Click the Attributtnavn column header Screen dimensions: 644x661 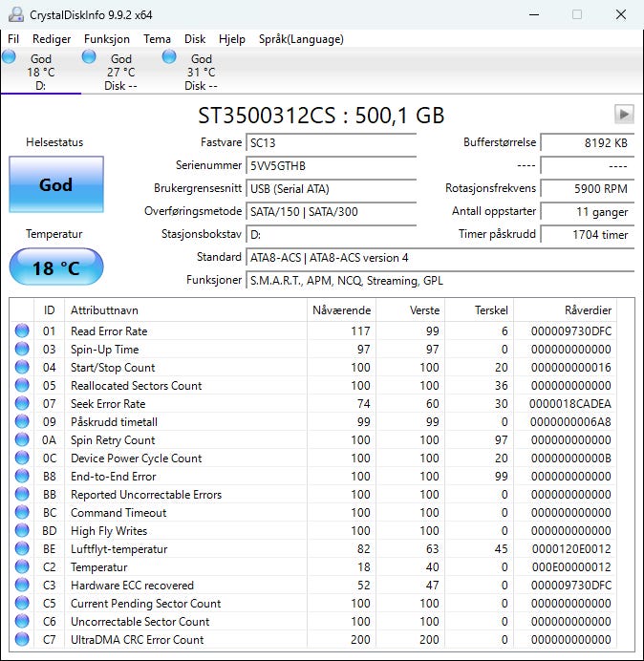(185, 310)
